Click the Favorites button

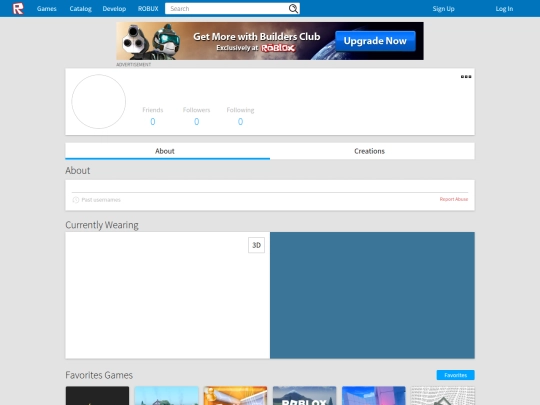(x=455, y=375)
